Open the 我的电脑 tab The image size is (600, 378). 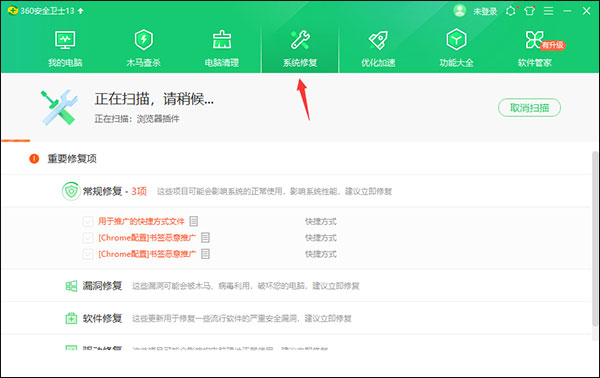(65, 49)
